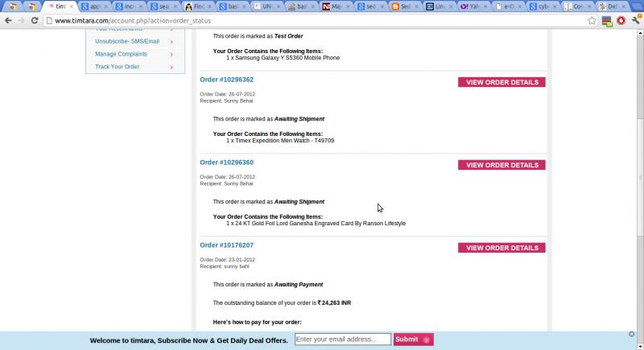Switch to the Yahoo tab

point(473,6)
